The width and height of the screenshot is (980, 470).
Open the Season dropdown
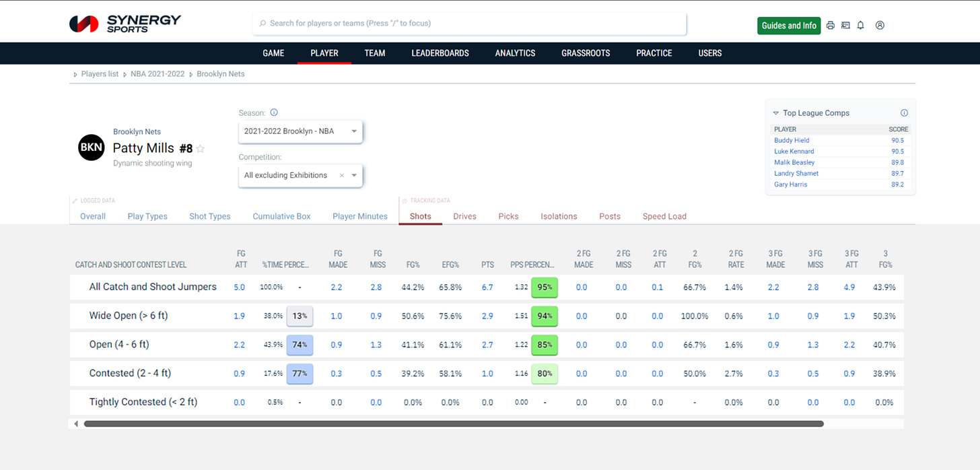coord(300,131)
